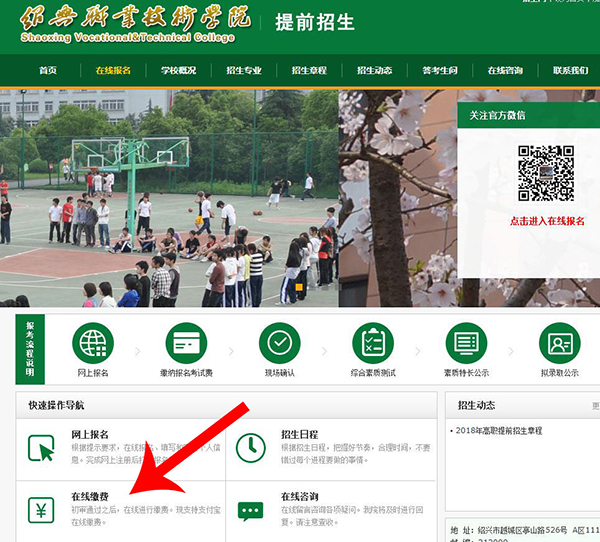Click the 现场确认 step label

[x=280, y=373]
